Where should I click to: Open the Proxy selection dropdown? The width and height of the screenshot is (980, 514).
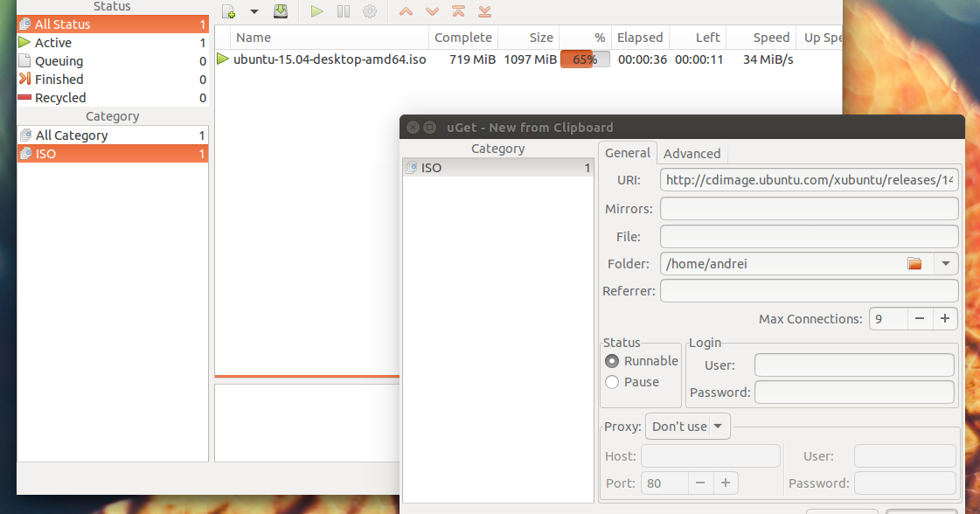(687, 426)
